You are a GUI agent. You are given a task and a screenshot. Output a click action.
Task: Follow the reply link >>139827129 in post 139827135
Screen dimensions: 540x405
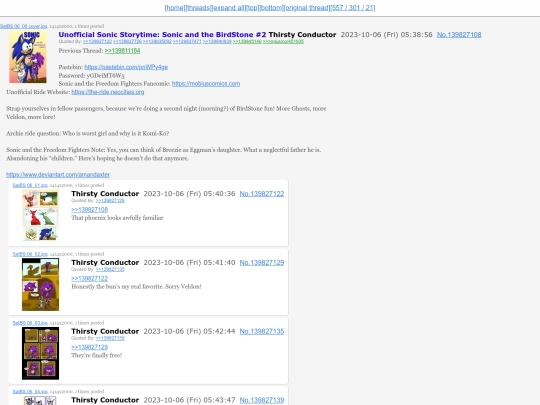coord(90,347)
